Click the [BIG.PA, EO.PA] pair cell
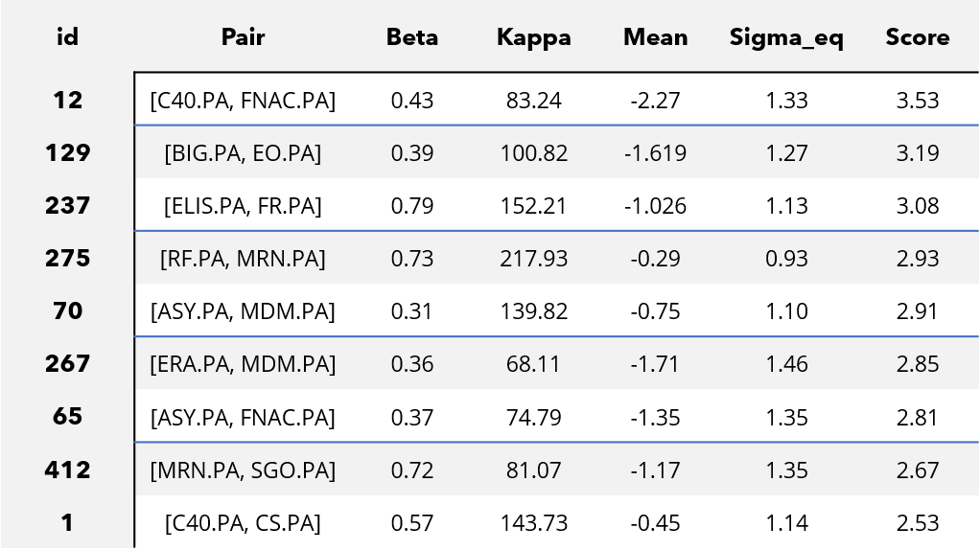The height and width of the screenshot is (551, 980). [243, 153]
